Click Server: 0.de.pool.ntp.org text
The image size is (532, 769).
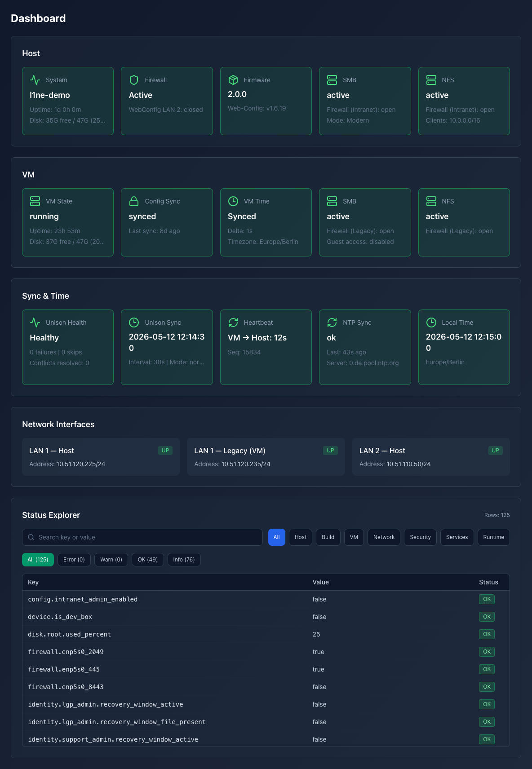[x=363, y=363]
